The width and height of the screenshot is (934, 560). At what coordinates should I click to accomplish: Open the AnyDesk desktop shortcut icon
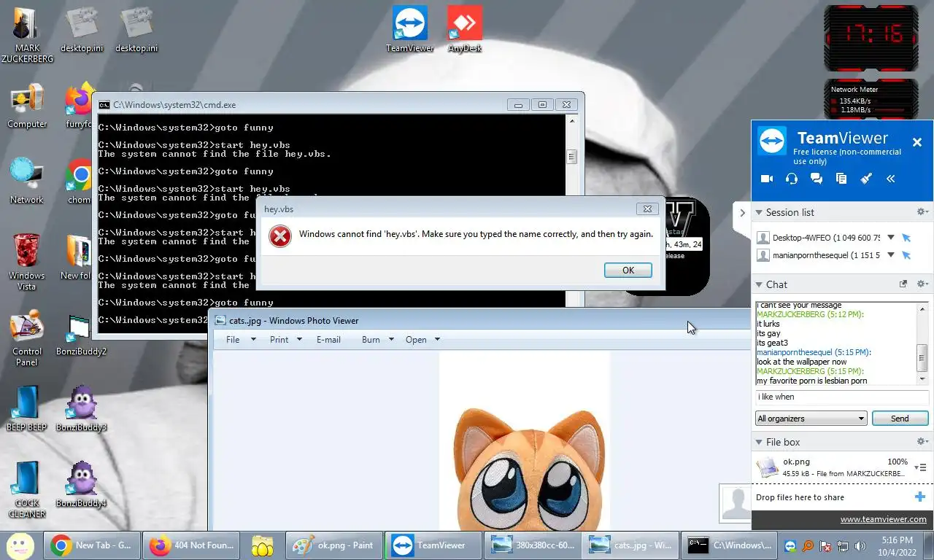tap(465, 29)
